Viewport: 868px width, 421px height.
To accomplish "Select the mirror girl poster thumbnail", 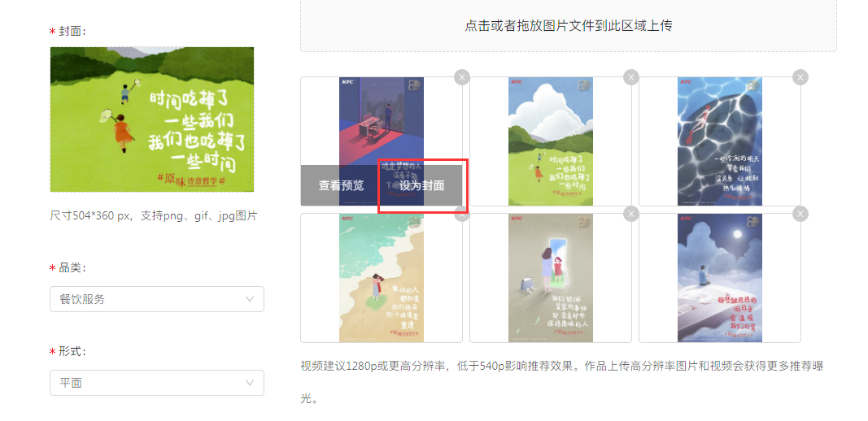I will (551, 278).
